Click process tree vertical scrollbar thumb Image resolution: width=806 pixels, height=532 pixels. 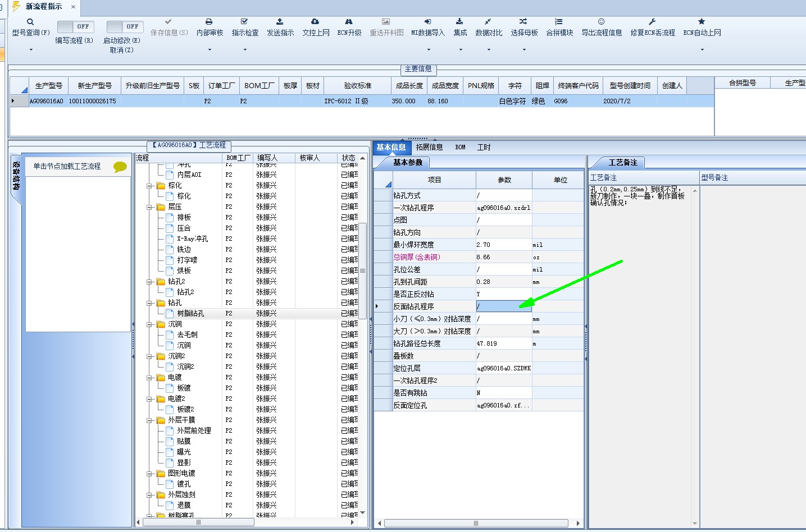[363, 271]
